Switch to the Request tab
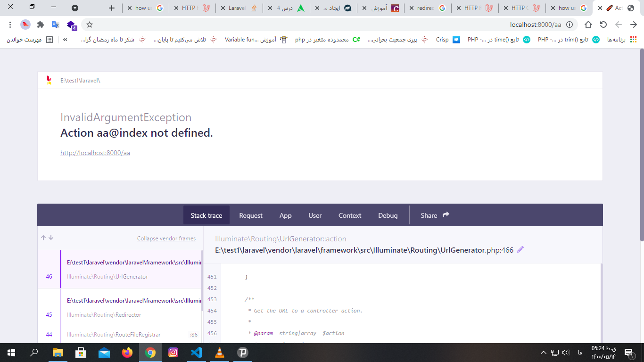Viewport: 644px width, 362px height. coord(250,215)
